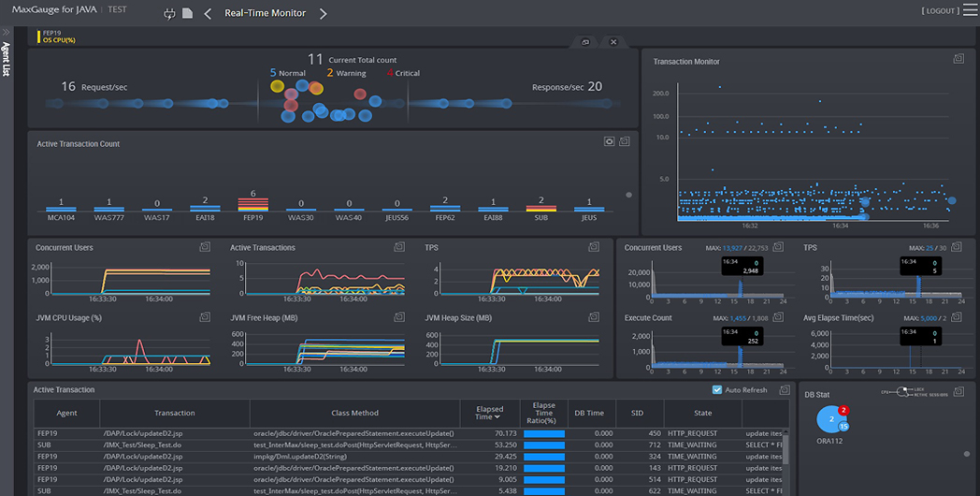Click Elapse Time Ratio(%) column header

[543, 413]
